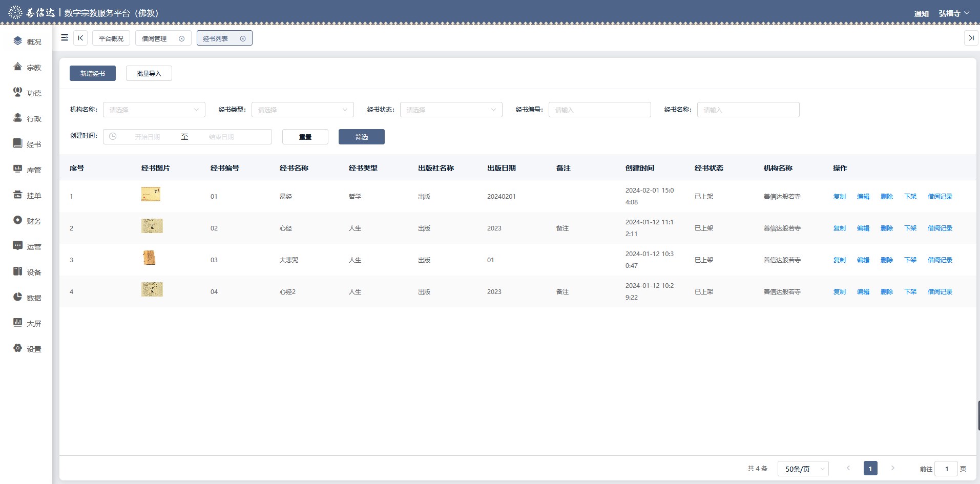Switch to the 平台概况 tab
980x484 pixels.
click(111, 38)
